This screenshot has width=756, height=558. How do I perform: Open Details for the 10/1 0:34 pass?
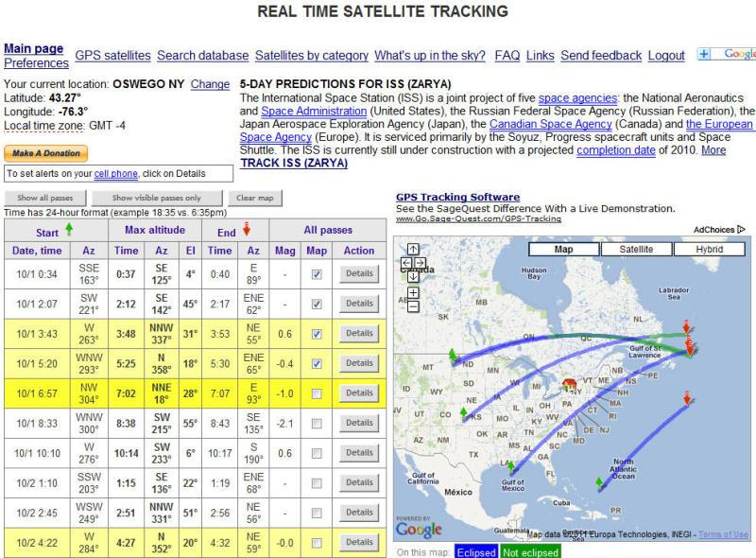[359, 273]
